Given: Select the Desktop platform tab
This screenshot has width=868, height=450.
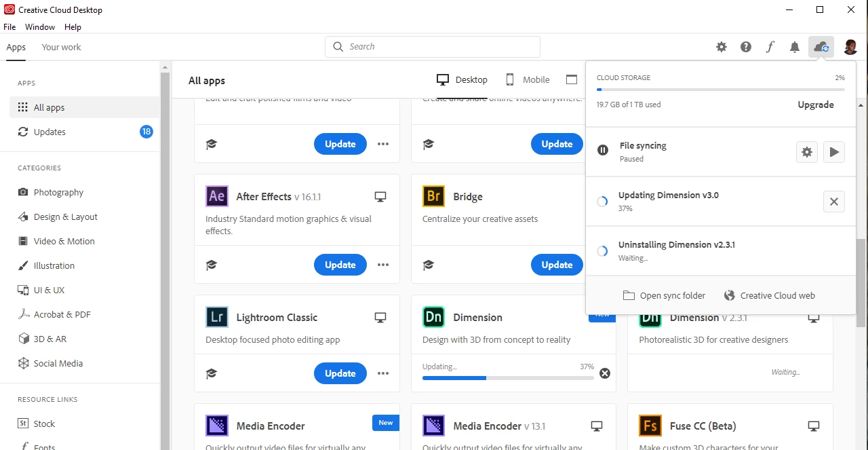Looking at the screenshot, I should 462,80.
